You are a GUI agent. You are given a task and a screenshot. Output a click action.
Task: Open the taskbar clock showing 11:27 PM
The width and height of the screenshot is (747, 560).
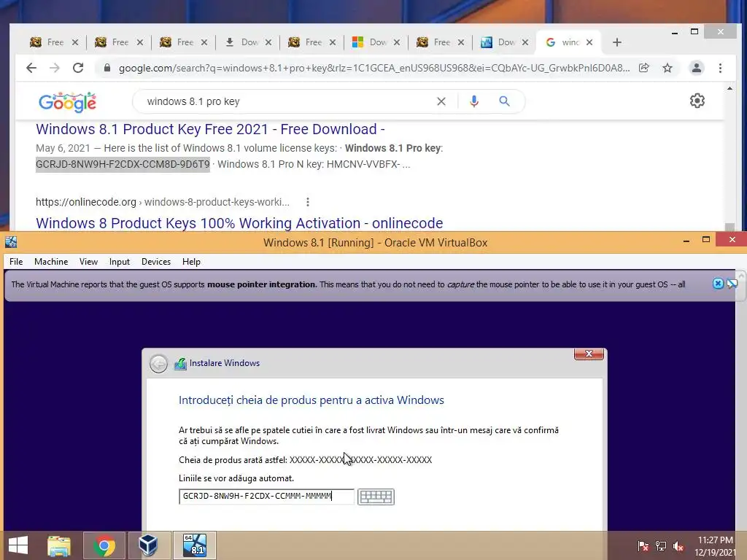coord(715,545)
